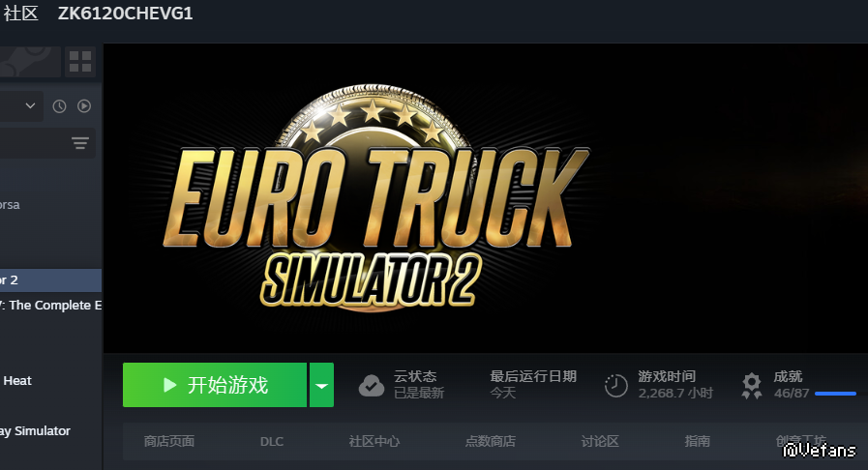
Task: Click the play time clock icon
Action: tap(616, 386)
